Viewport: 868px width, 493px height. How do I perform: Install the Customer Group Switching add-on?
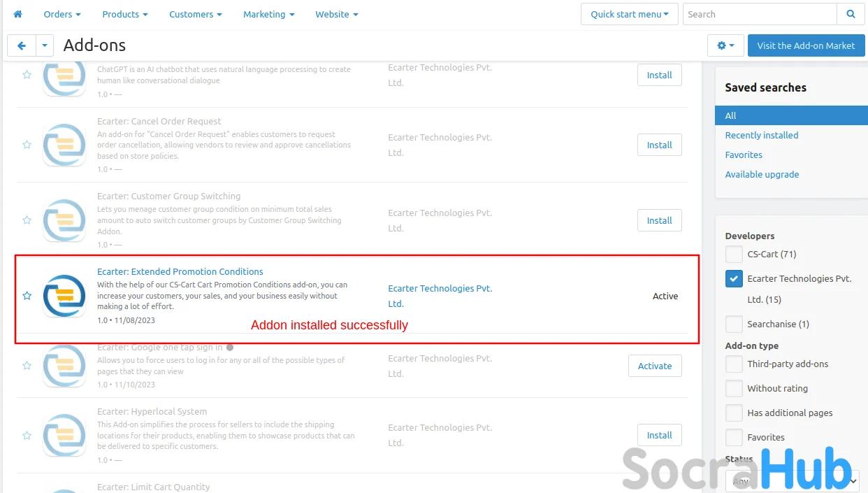point(659,220)
